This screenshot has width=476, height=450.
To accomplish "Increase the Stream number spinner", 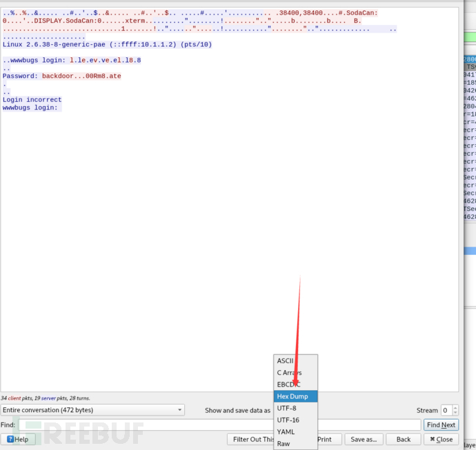I will coord(455,407).
